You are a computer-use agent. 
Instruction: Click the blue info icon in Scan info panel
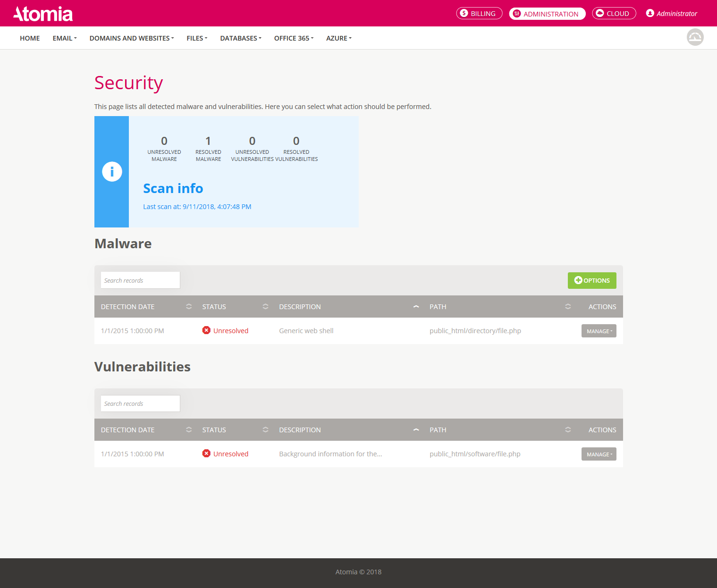tap(112, 171)
